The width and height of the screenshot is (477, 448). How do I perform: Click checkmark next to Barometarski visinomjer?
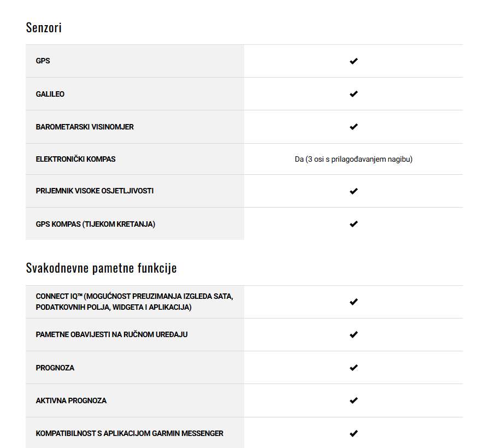[x=354, y=127]
